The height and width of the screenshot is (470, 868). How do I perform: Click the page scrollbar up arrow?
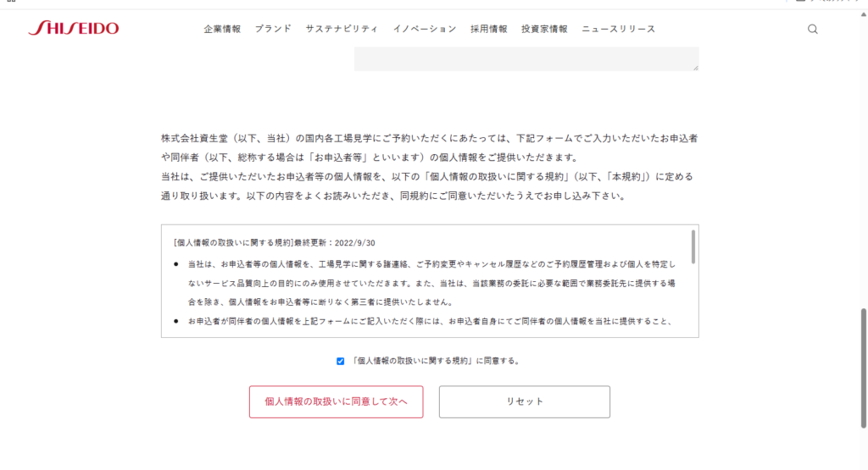864,16
